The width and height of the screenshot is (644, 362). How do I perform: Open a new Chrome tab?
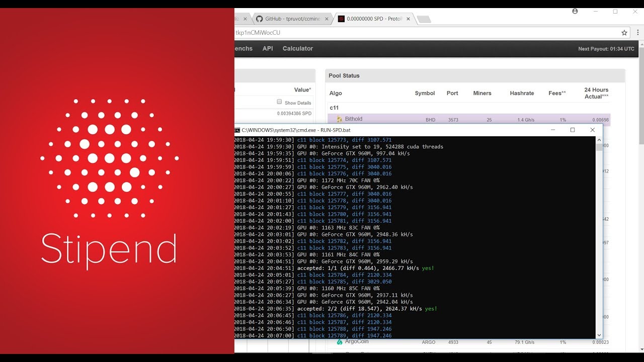point(424,19)
